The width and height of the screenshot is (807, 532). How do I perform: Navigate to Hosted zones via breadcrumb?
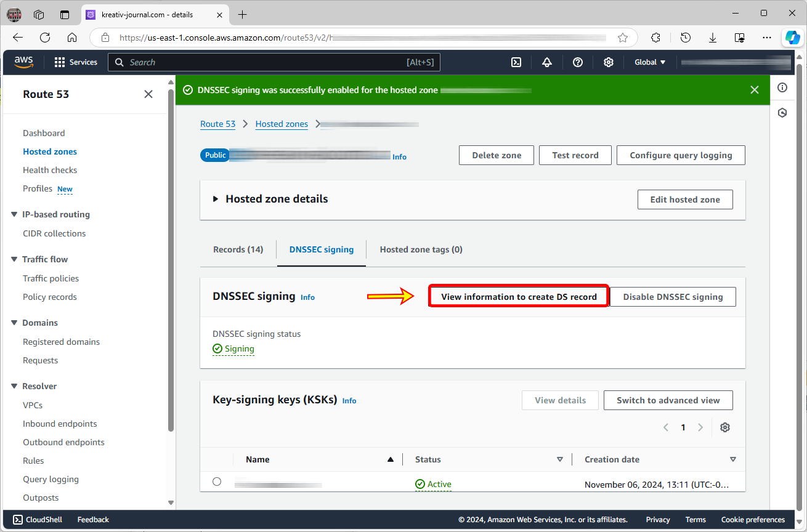click(282, 124)
